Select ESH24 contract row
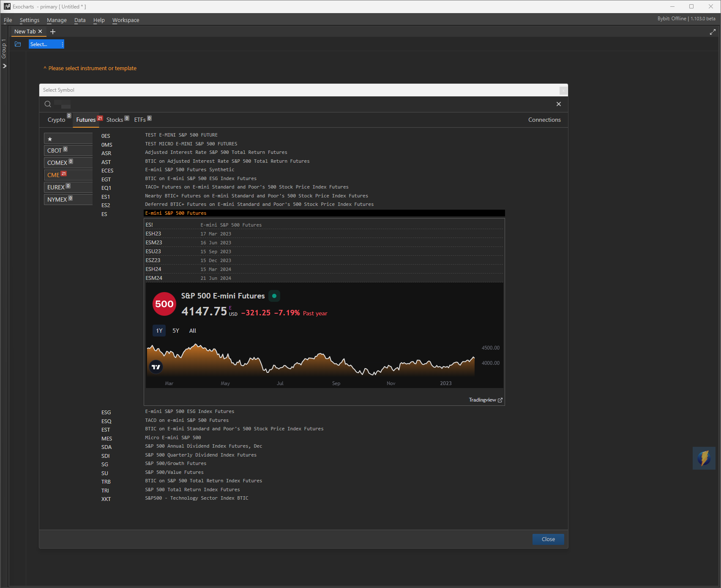The image size is (721, 588). click(324, 269)
